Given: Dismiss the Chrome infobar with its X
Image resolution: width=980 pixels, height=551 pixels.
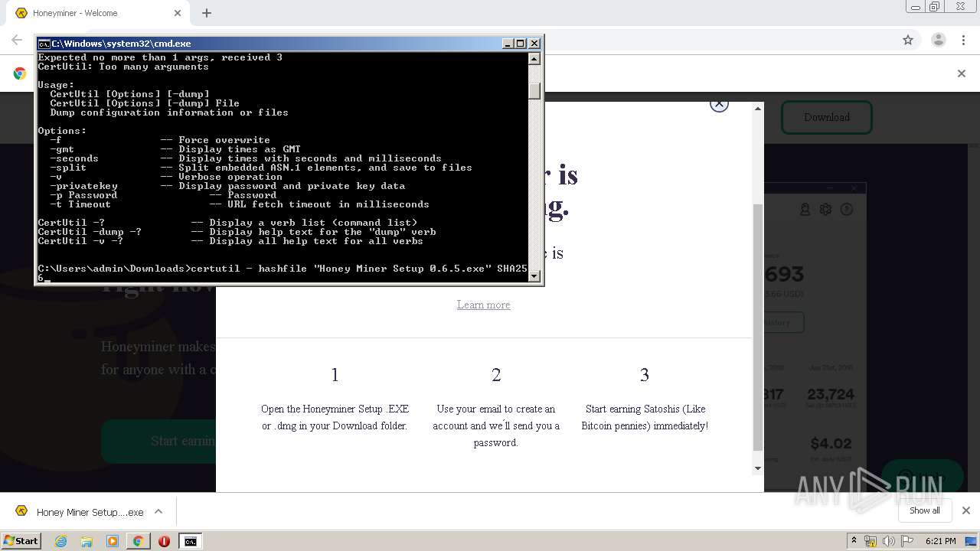Looking at the screenshot, I should [962, 73].
